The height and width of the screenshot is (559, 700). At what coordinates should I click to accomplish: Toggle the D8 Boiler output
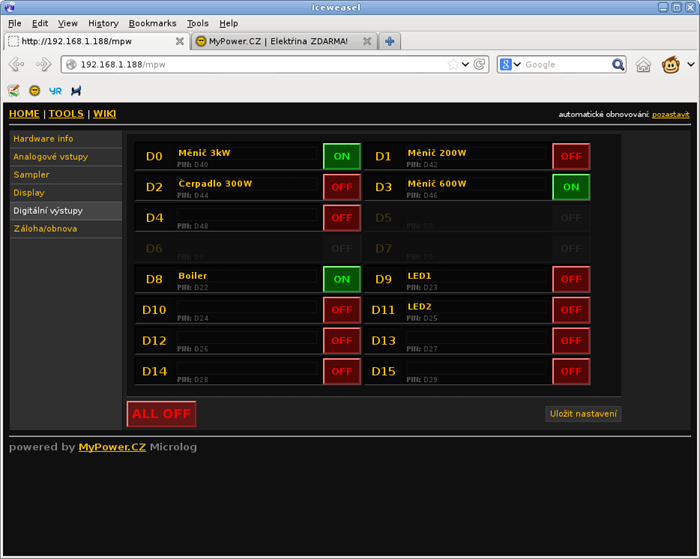click(x=342, y=279)
